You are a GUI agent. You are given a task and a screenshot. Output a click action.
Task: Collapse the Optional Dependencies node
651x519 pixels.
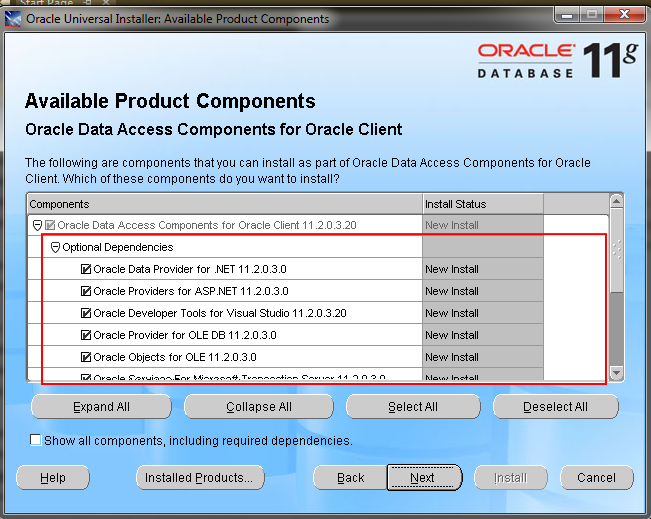55,247
